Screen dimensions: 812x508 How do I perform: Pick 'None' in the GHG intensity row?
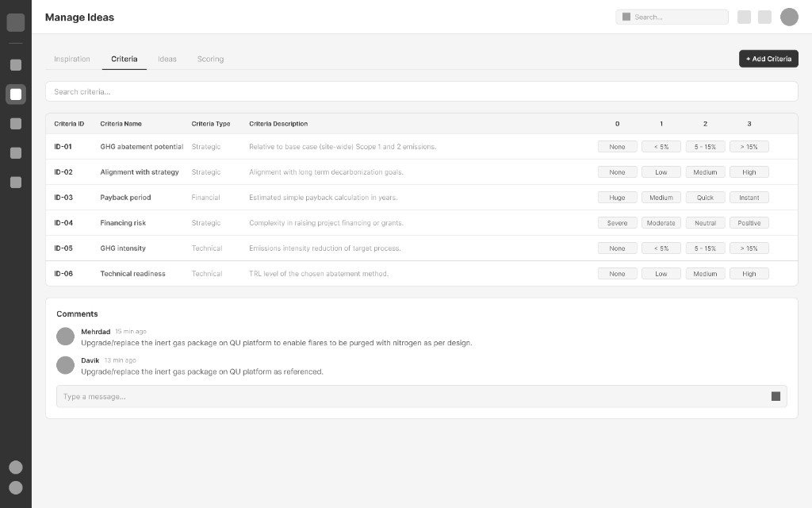617,248
